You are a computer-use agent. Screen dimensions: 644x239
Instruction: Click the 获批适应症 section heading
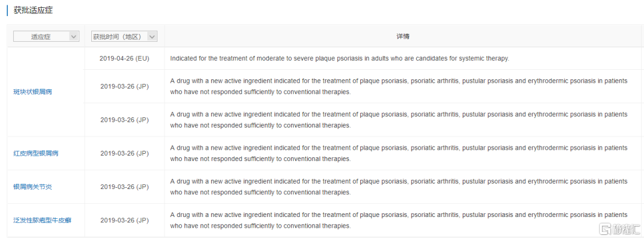click(33, 11)
